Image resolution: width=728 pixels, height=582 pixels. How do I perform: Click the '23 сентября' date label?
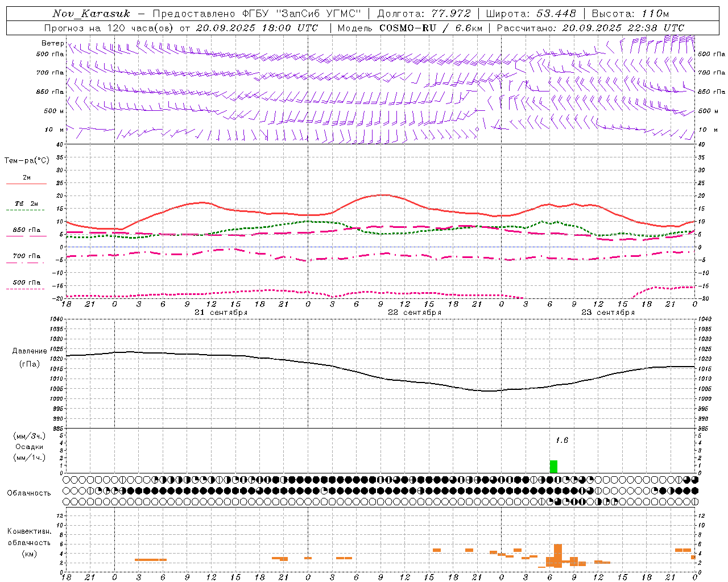click(x=607, y=313)
